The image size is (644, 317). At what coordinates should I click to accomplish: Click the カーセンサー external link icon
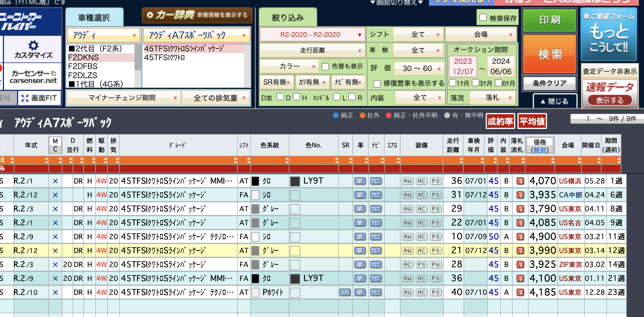coord(53,73)
